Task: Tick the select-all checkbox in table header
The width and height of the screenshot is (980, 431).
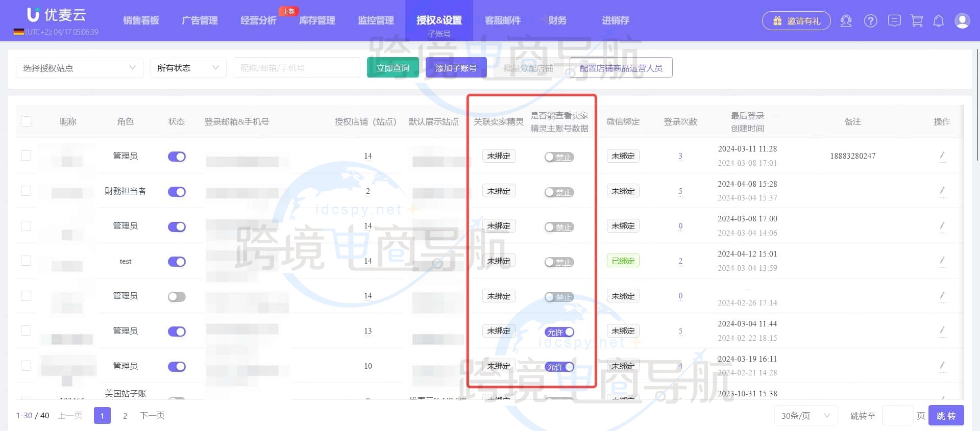Action: click(26, 121)
